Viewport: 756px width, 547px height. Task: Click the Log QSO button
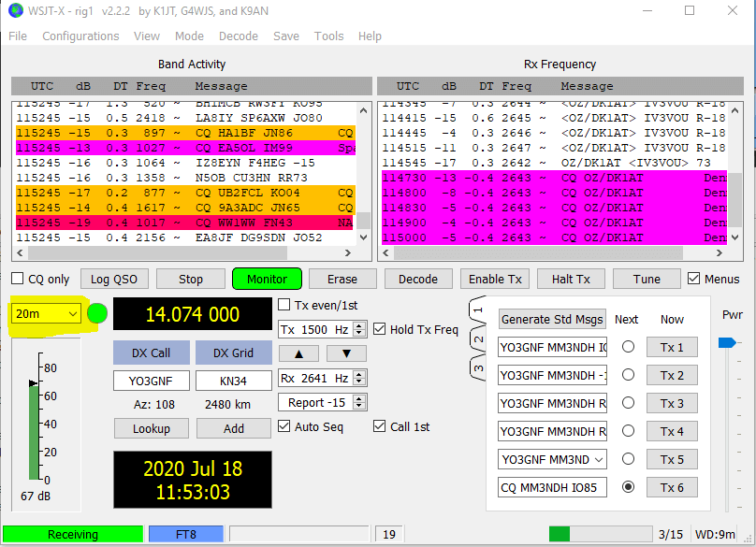(x=114, y=279)
